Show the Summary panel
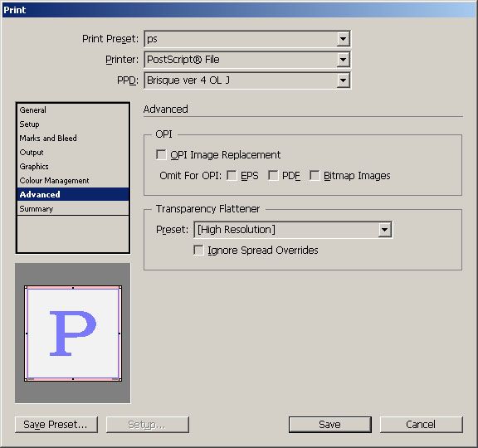The height and width of the screenshot is (448, 478). click(73, 209)
